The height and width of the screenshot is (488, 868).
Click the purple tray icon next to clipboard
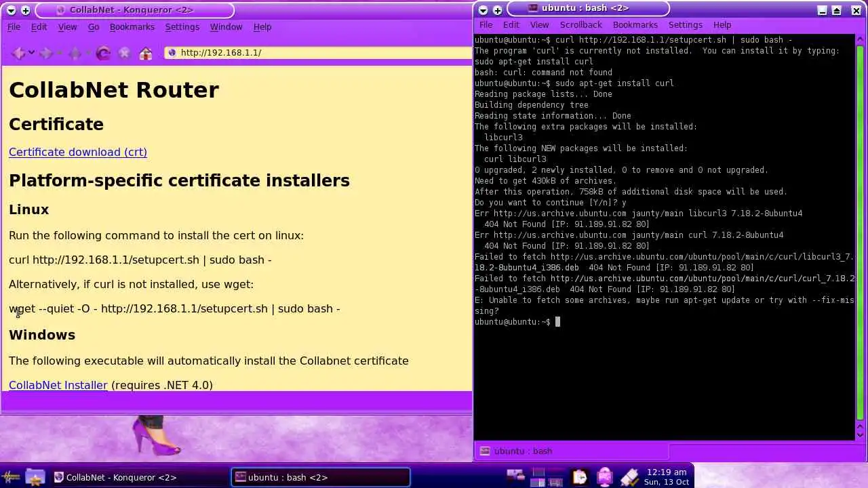point(604,477)
